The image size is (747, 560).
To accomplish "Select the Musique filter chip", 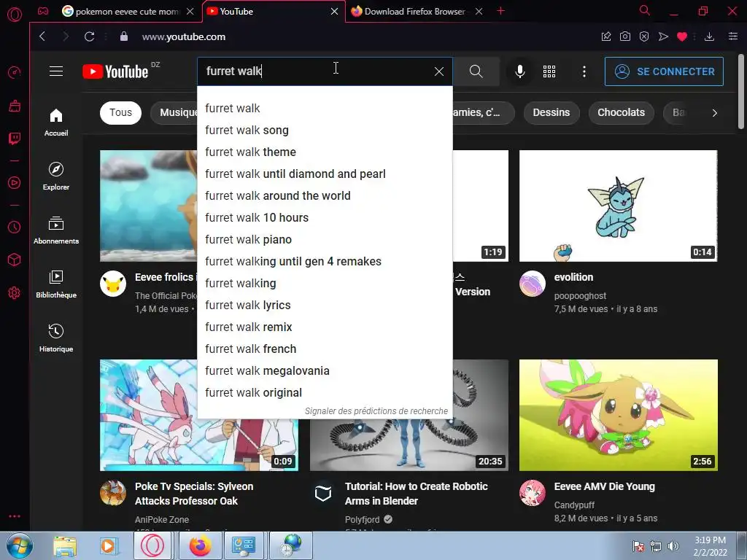I will [174, 113].
